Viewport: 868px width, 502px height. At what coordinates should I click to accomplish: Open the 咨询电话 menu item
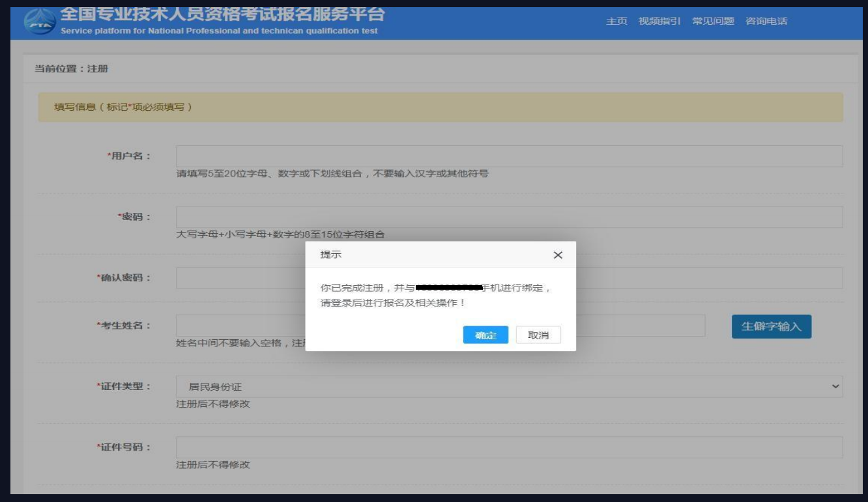766,21
